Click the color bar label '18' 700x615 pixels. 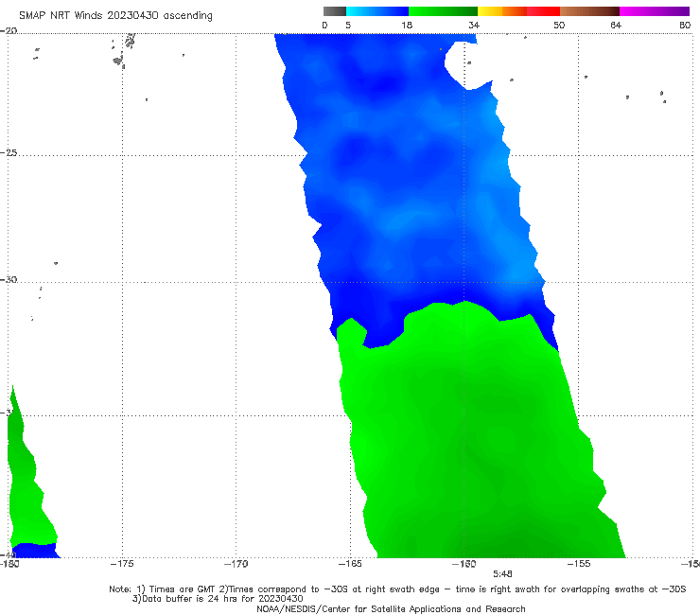(407, 25)
